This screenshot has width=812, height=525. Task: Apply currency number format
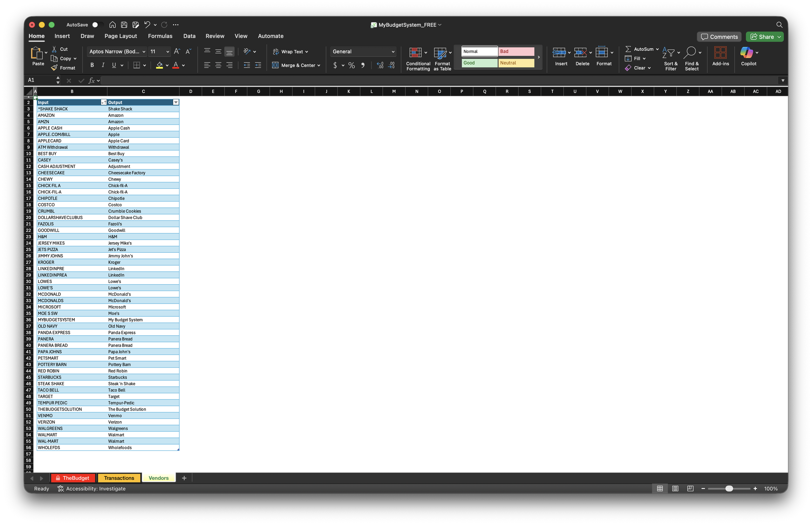coord(336,65)
